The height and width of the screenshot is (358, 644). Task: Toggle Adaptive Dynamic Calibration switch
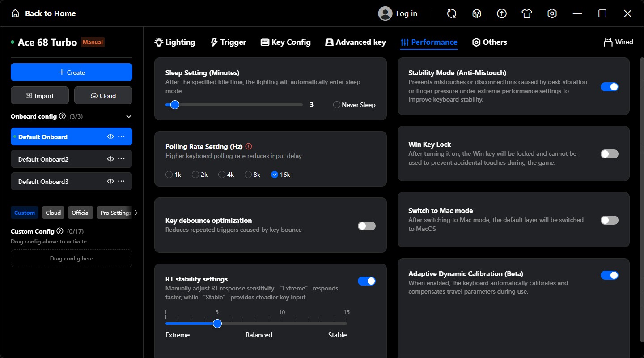pos(610,275)
